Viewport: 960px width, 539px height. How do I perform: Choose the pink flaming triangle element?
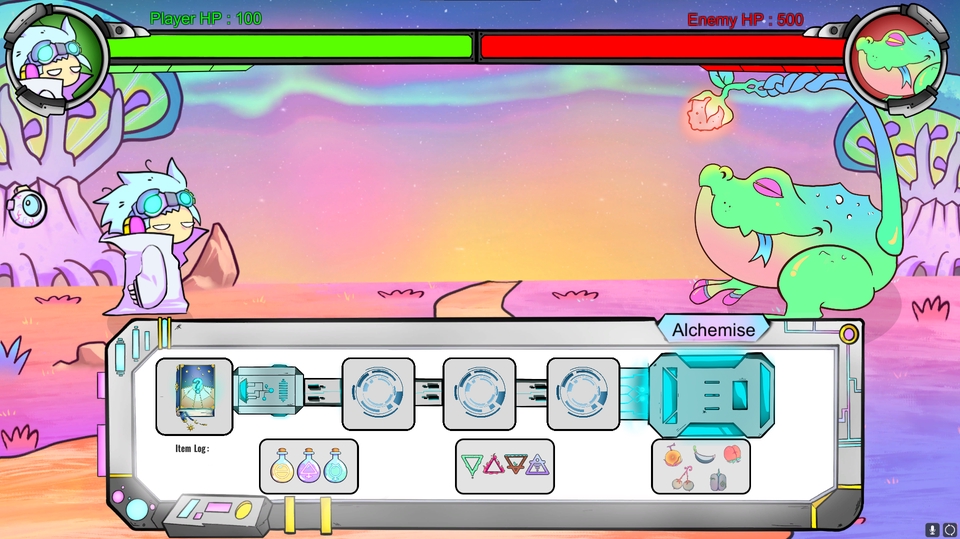(x=493, y=465)
